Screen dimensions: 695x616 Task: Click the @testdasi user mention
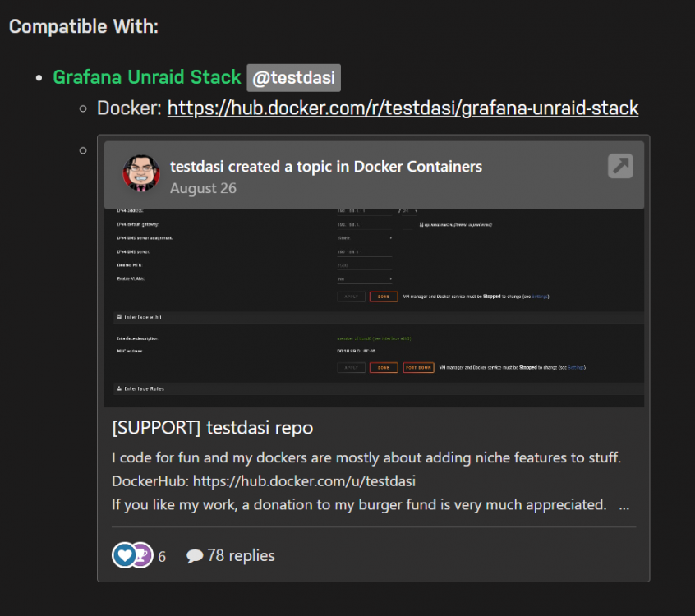point(293,78)
